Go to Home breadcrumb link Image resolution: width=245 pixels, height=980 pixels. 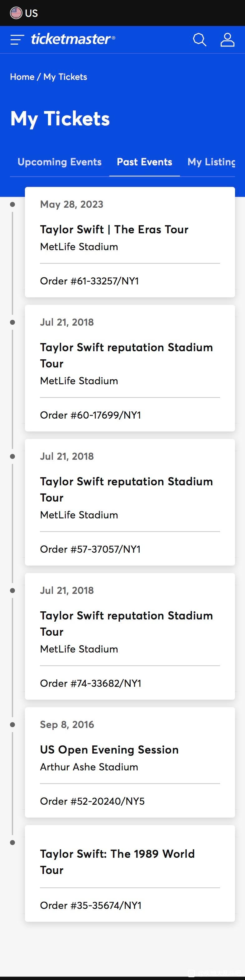point(22,77)
